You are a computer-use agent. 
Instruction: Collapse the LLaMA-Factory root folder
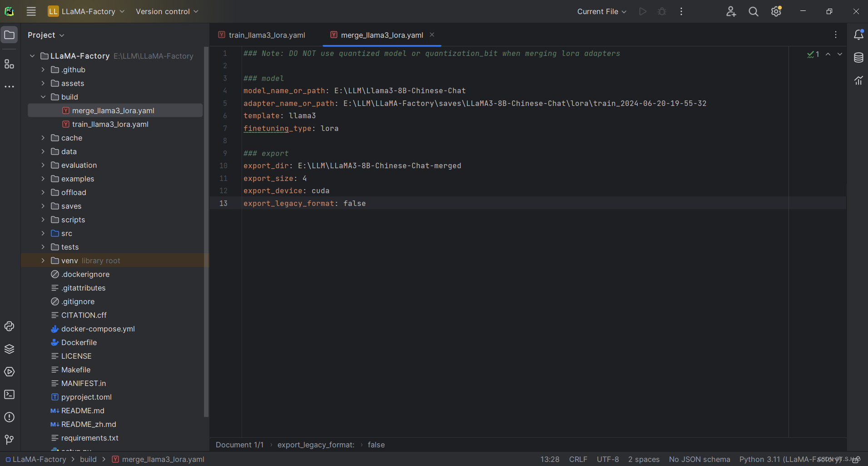[x=32, y=56]
